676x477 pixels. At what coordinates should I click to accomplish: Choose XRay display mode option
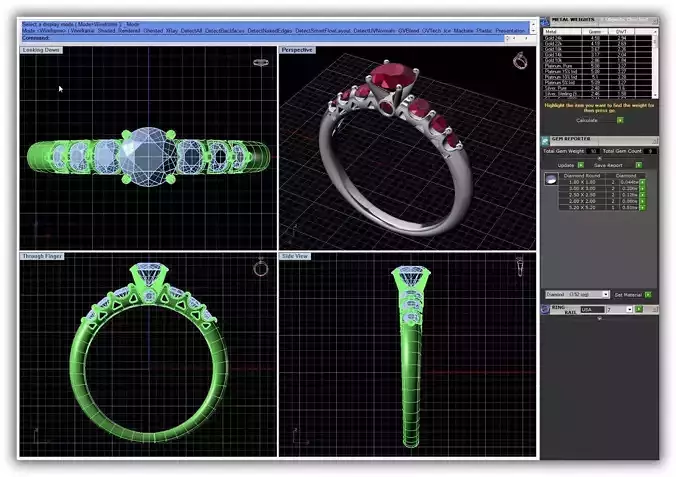point(172,31)
